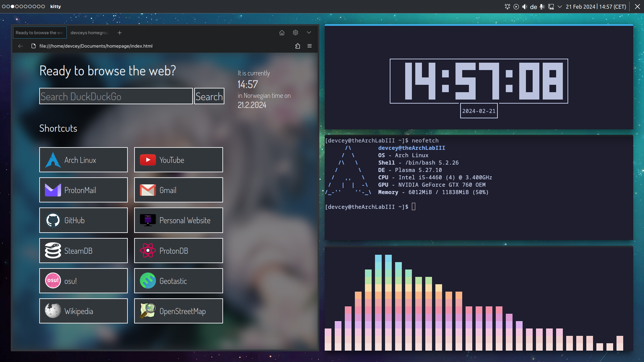Open the Arch Linux shortcut
The height and width of the screenshot is (362, 644).
(x=84, y=160)
